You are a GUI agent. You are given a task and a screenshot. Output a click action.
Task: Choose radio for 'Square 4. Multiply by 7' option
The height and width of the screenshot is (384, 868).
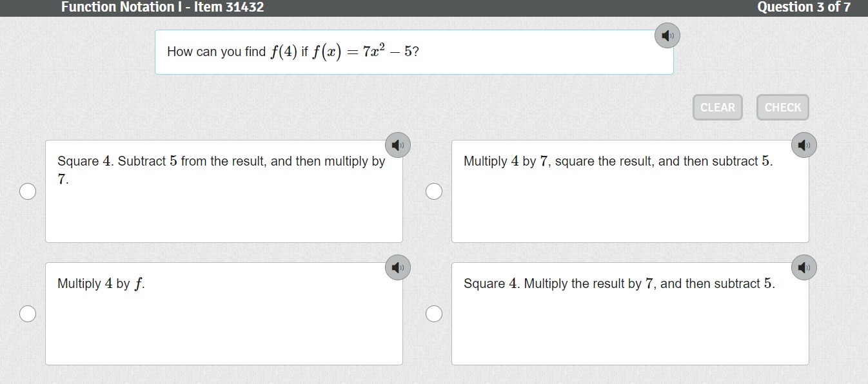[434, 314]
